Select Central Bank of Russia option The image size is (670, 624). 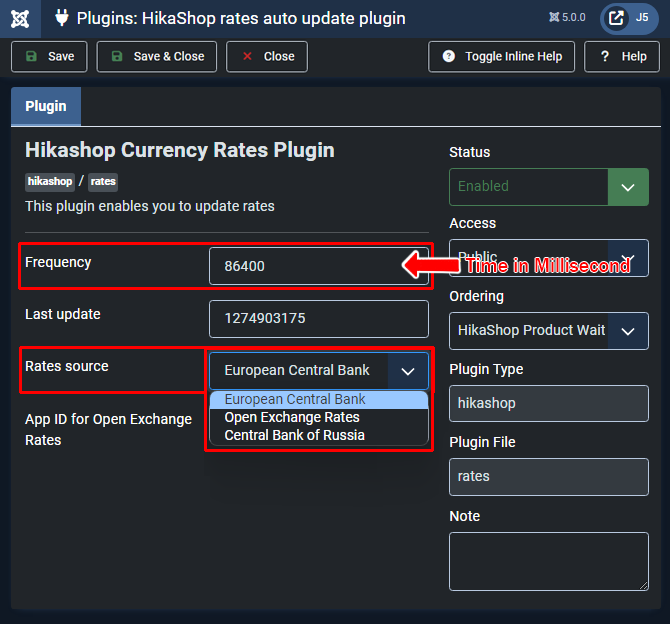click(319, 436)
